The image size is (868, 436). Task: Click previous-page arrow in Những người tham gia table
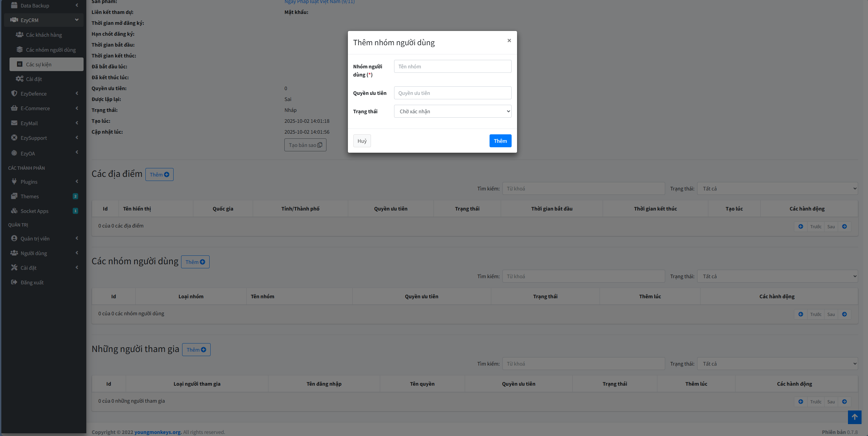pyautogui.click(x=801, y=402)
